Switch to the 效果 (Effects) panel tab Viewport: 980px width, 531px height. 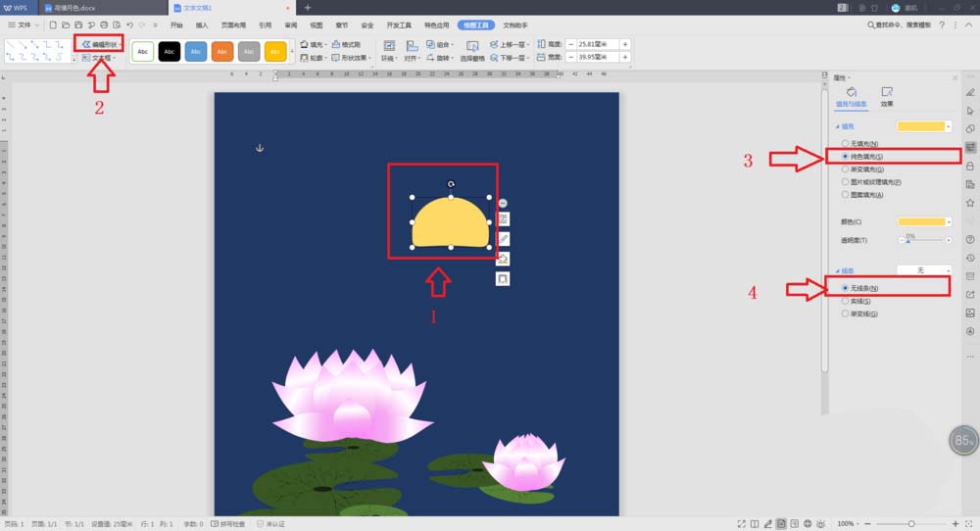pyautogui.click(x=887, y=97)
